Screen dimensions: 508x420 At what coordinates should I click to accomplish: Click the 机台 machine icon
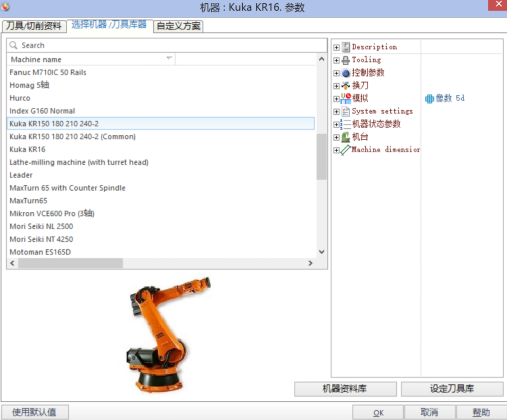tap(346, 137)
